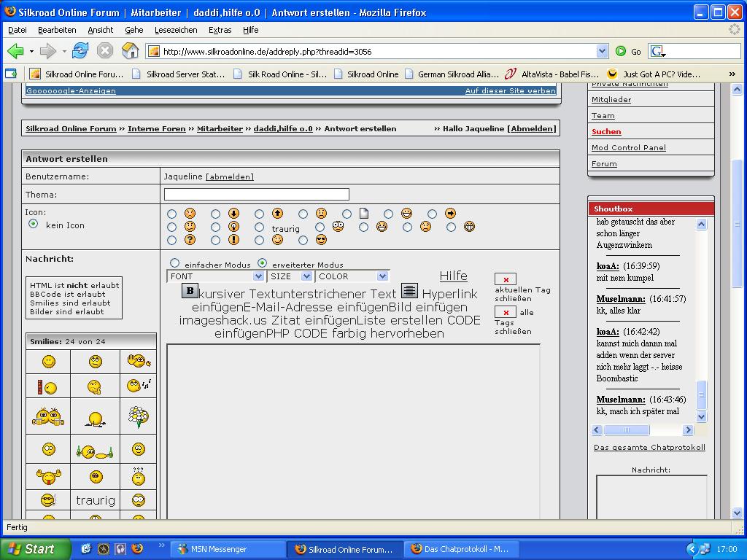
Task: Click Firefox reload page button
Action: coord(80,51)
